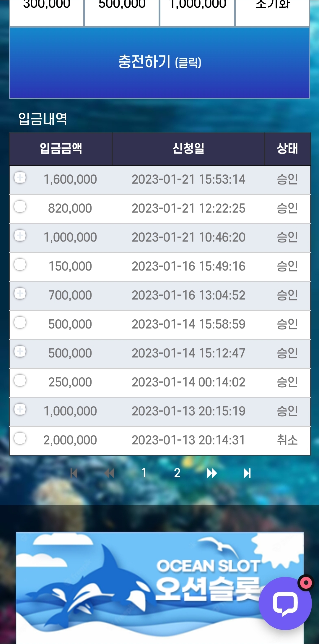319x644 pixels.
Task: Open the Ocean Slot banner image
Action: coord(159,588)
